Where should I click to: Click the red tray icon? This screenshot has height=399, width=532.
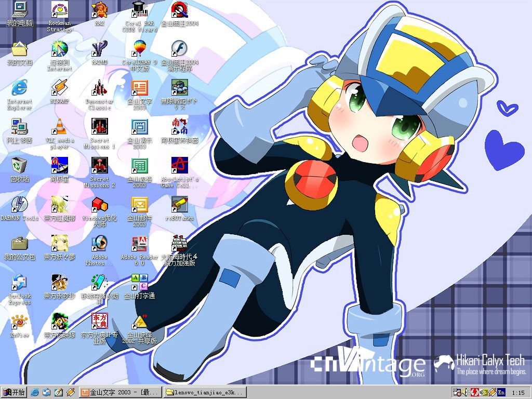pyautogui.click(x=474, y=392)
